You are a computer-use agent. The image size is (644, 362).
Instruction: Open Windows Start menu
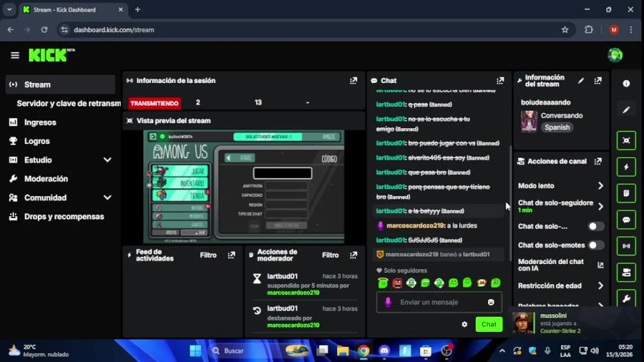[195, 350]
